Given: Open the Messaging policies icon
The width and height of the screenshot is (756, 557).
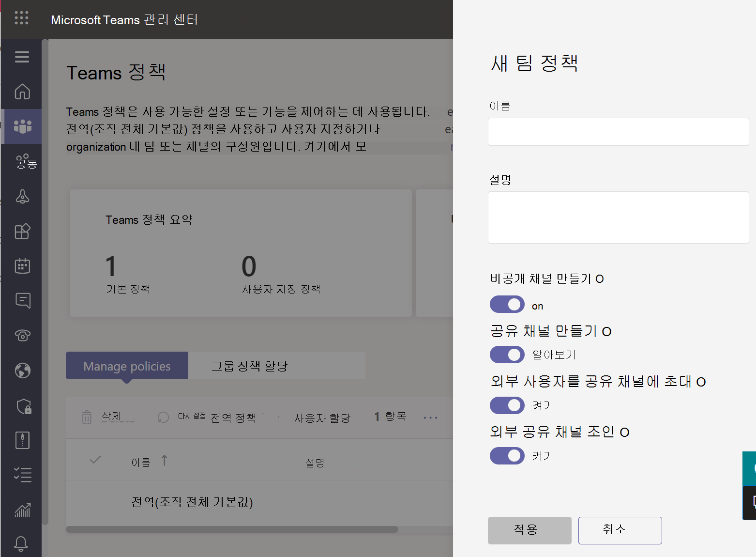Looking at the screenshot, I should pos(23,300).
